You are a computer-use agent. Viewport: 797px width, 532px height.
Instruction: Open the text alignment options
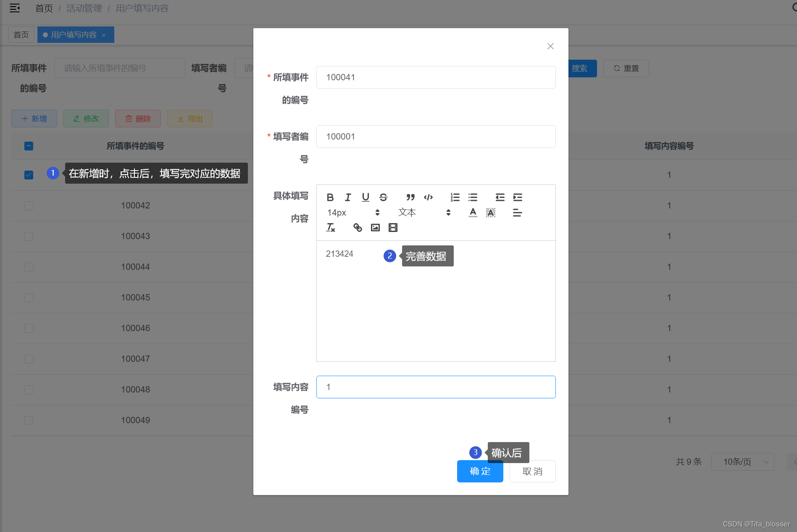tap(518, 213)
